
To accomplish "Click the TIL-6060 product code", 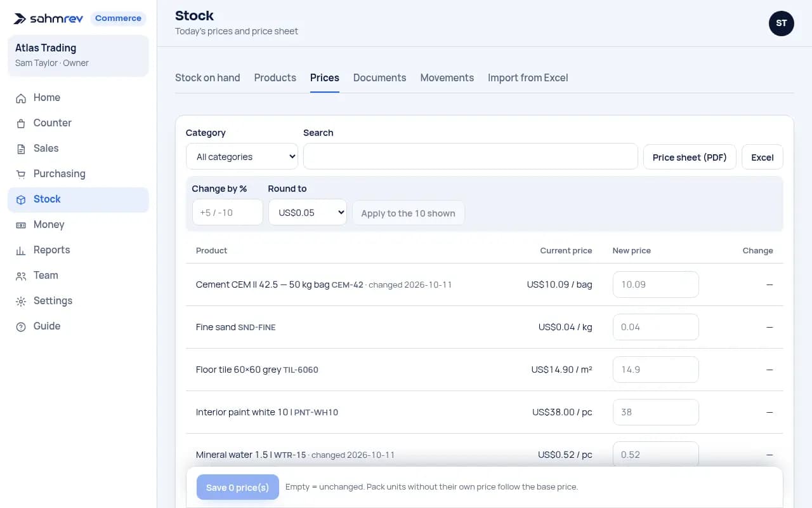I will [x=301, y=370].
